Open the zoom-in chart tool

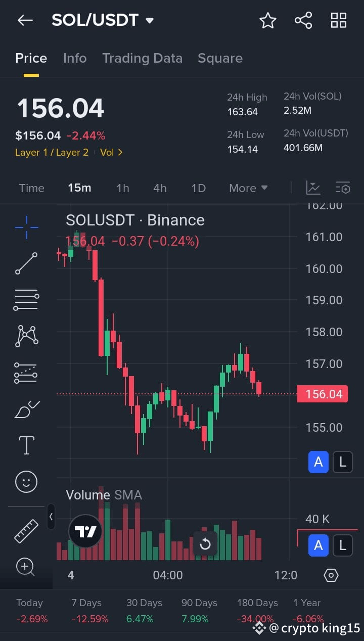(25, 567)
